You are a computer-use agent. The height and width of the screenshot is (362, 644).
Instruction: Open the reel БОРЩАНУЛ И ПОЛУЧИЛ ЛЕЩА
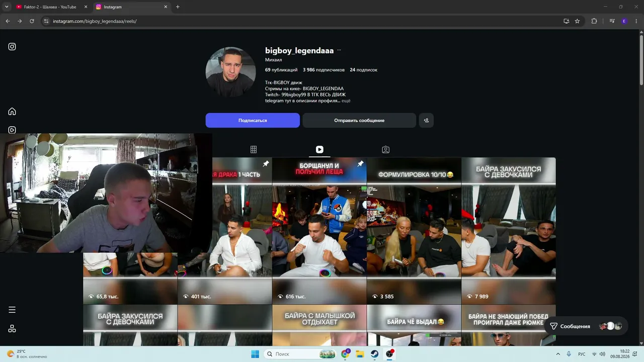click(319, 231)
